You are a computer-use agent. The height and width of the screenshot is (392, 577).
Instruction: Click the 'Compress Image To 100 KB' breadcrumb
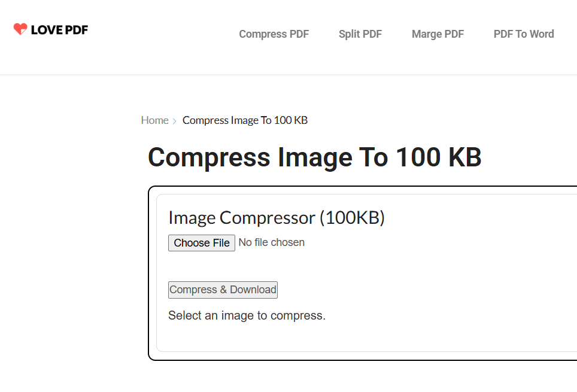pos(244,120)
